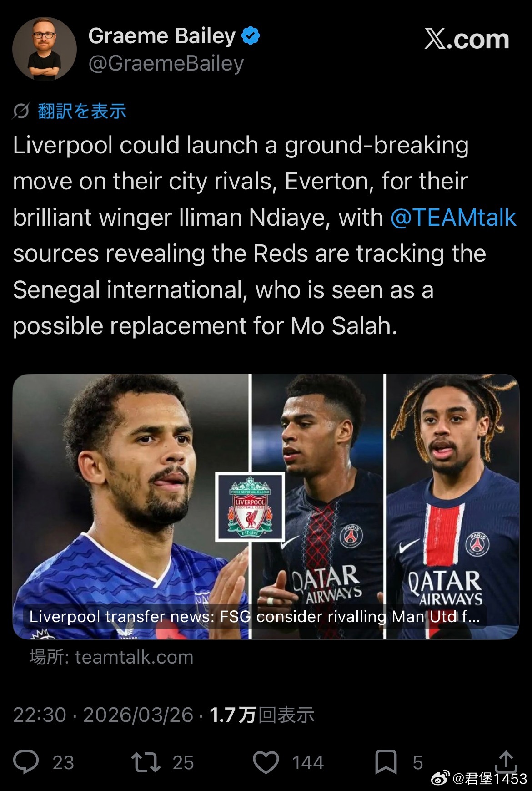
Task: Tap the translation slash-circle icon
Action: (21, 111)
